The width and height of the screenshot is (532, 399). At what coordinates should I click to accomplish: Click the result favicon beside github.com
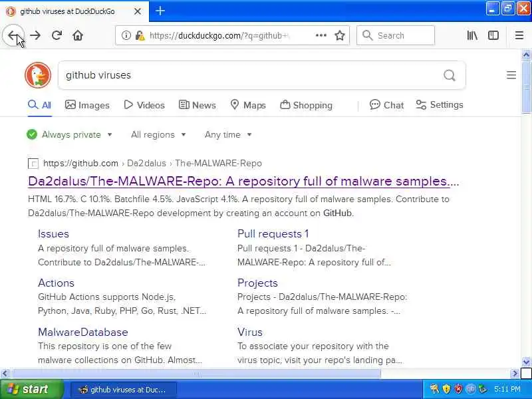point(33,164)
